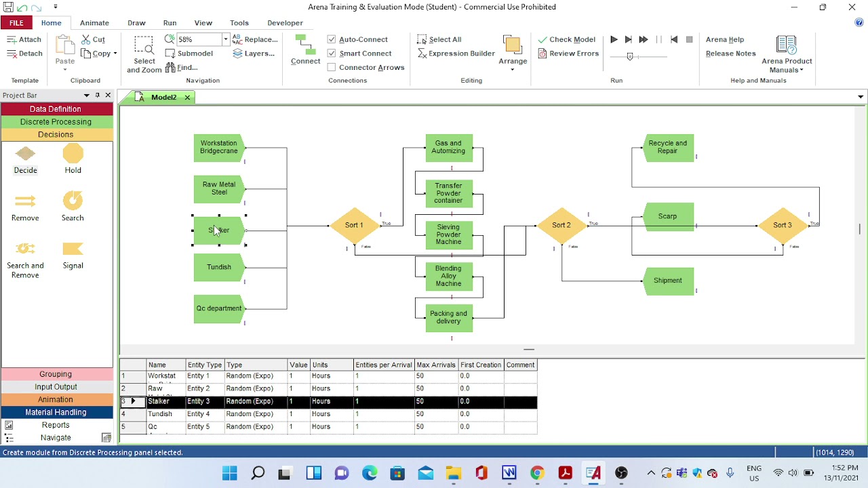This screenshot has width=868, height=488.
Task: Switch to the Tools ribbon tab
Action: click(239, 23)
